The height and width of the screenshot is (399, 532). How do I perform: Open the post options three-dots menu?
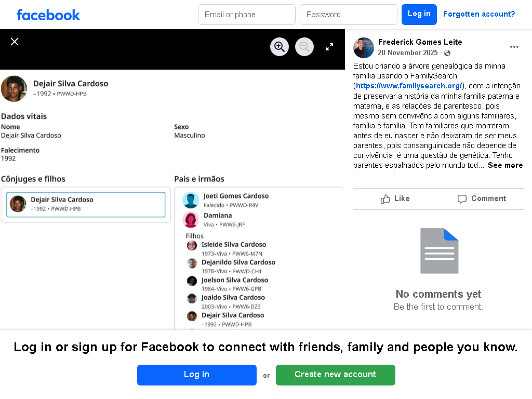(x=514, y=47)
